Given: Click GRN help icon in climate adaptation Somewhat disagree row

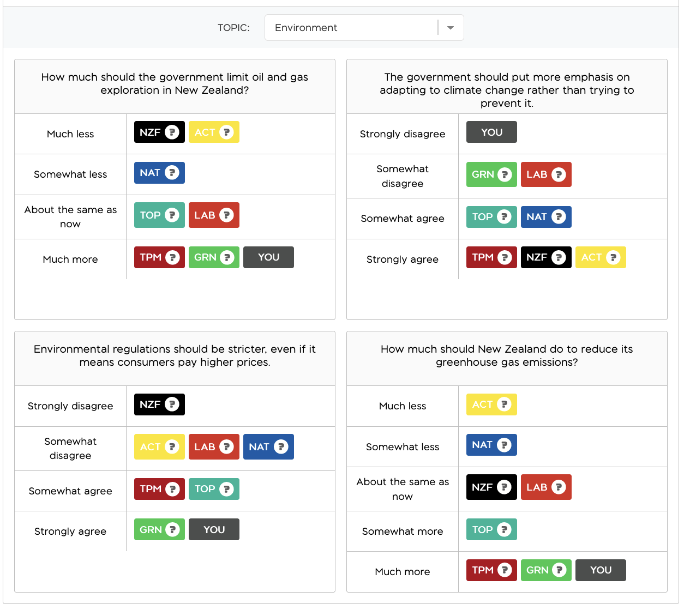Looking at the screenshot, I should (505, 174).
